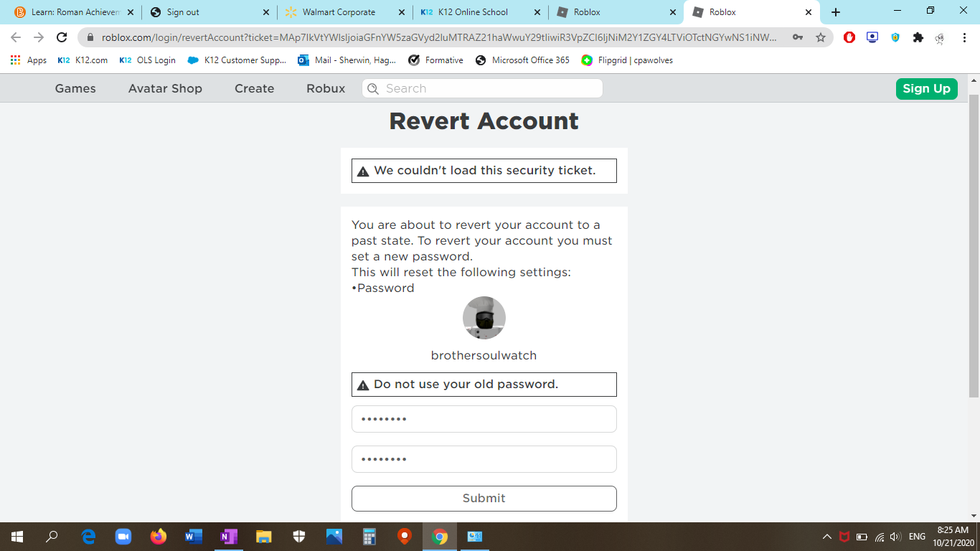Open the Chrome profile avatar

tap(941, 38)
